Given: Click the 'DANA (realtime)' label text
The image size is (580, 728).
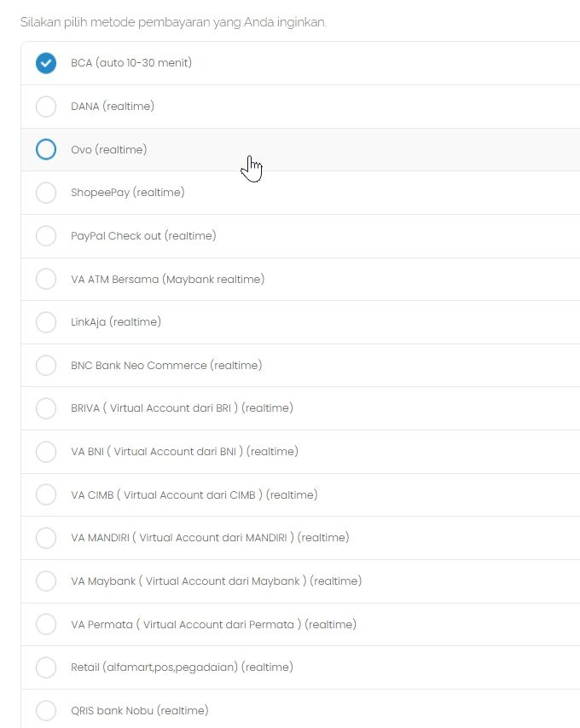Looking at the screenshot, I should (113, 107).
